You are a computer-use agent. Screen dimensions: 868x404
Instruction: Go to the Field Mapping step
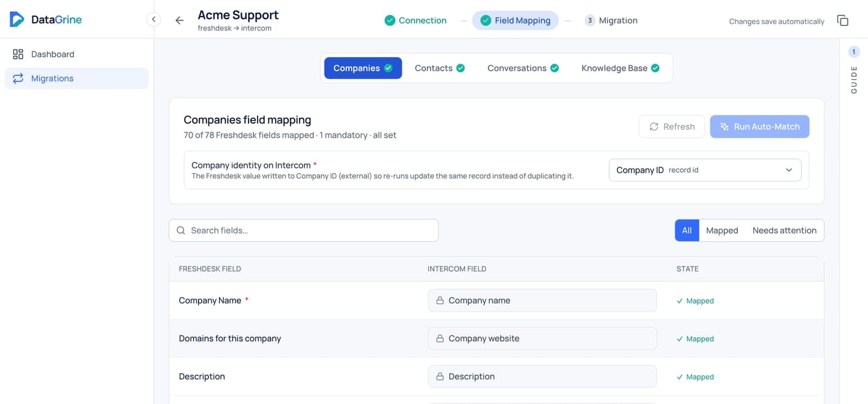coord(515,21)
